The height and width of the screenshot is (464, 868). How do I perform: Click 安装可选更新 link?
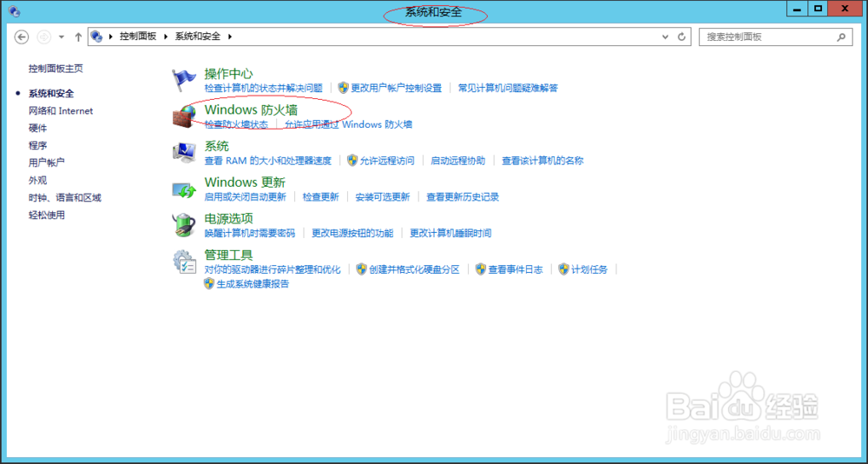click(383, 196)
